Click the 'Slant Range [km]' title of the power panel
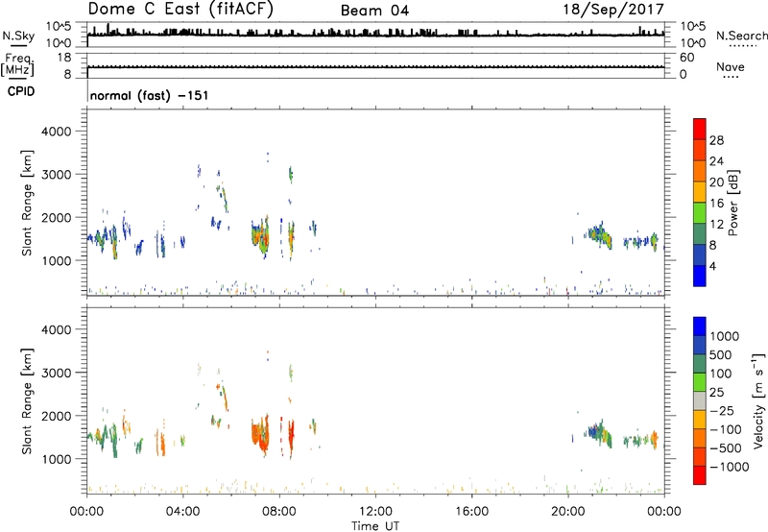 27,203
